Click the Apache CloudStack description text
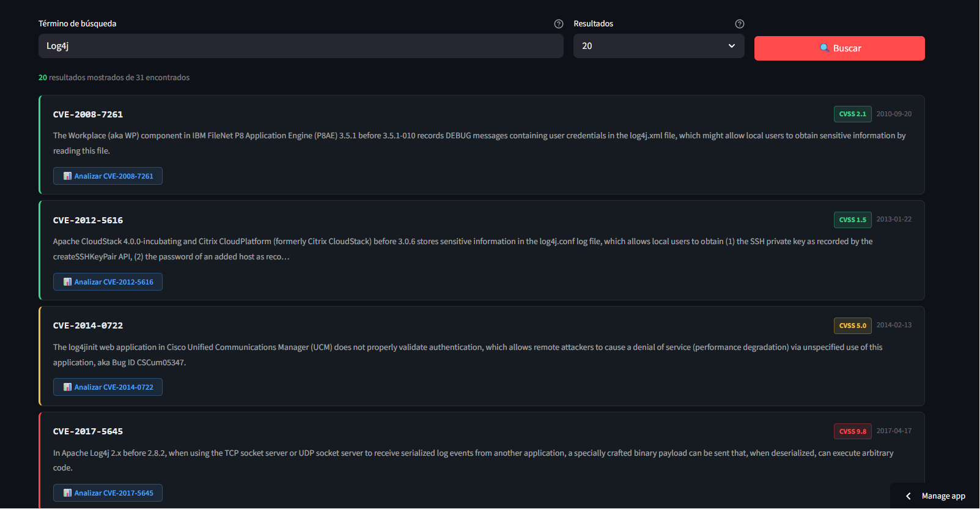The image size is (980, 509). tap(463, 249)
